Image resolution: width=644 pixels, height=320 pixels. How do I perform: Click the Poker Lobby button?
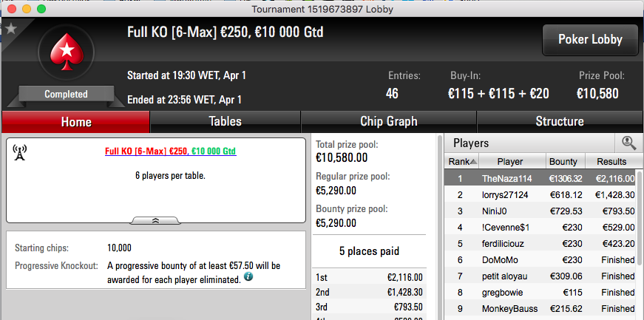pyautogui.click(x=590, y=40)
